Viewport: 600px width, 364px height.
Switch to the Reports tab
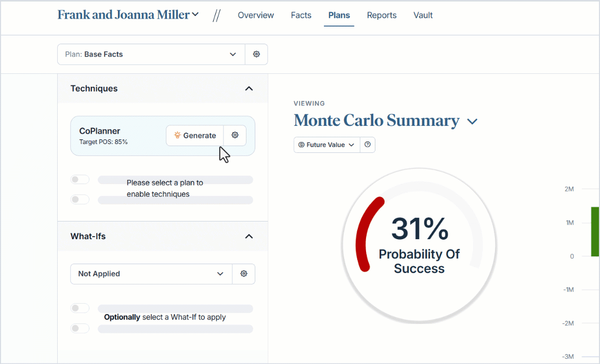(382, 15)
